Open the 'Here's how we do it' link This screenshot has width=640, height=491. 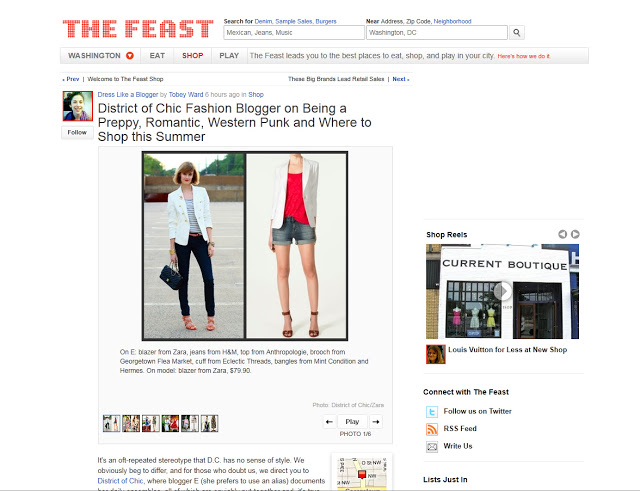tap(524, 56)
